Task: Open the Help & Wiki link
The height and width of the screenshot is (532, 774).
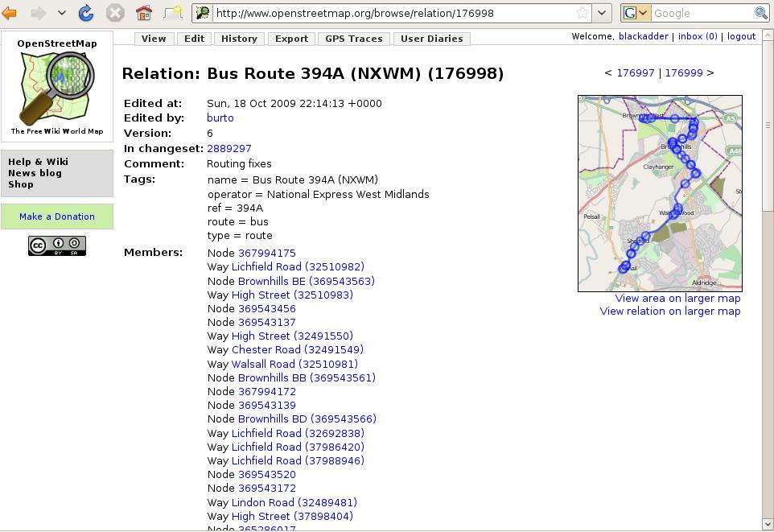Action: point(38,162)
